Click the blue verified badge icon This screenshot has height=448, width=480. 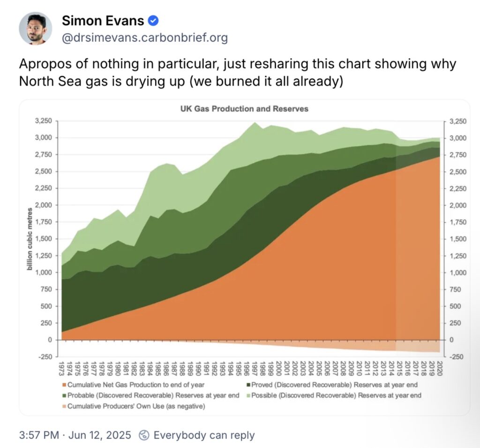(x=153, y=21)
